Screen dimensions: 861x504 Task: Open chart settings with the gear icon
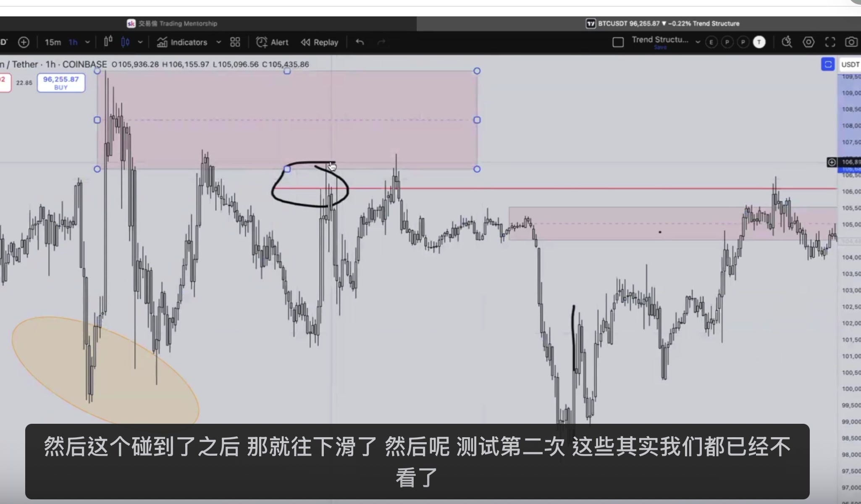click(x=808, y=42)
